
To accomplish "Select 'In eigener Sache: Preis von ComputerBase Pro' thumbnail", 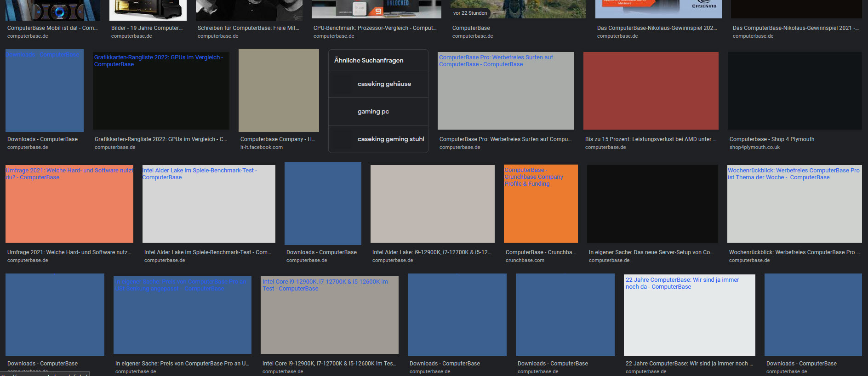I will pyautogui.click(x=183, y=315).
